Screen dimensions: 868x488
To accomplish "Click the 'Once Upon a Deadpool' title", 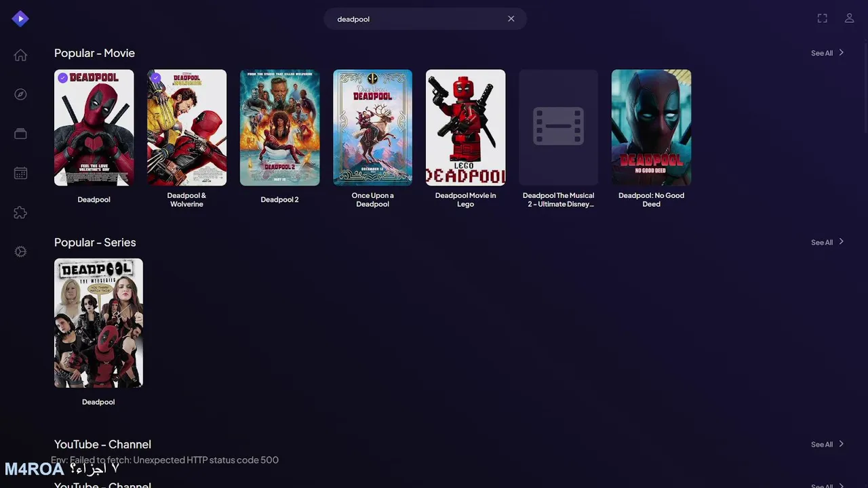I will coord(372,199).
